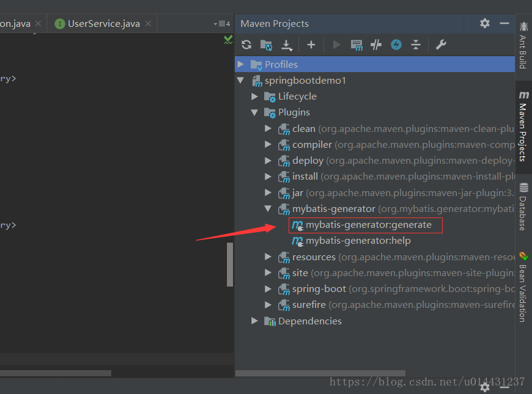The height and width of the screenshot is (394, 532).
Task: Click the Run Maven Build play icon
Action: pyautogui.click(x=336, y=45)
